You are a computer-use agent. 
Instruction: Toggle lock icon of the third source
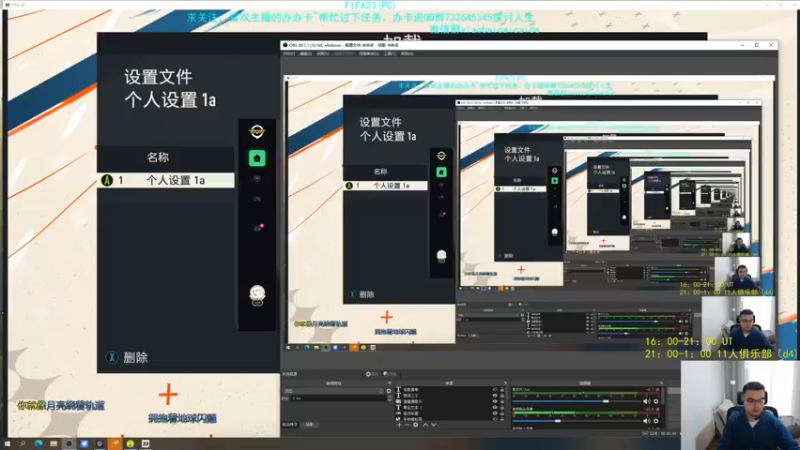point(502,402)
